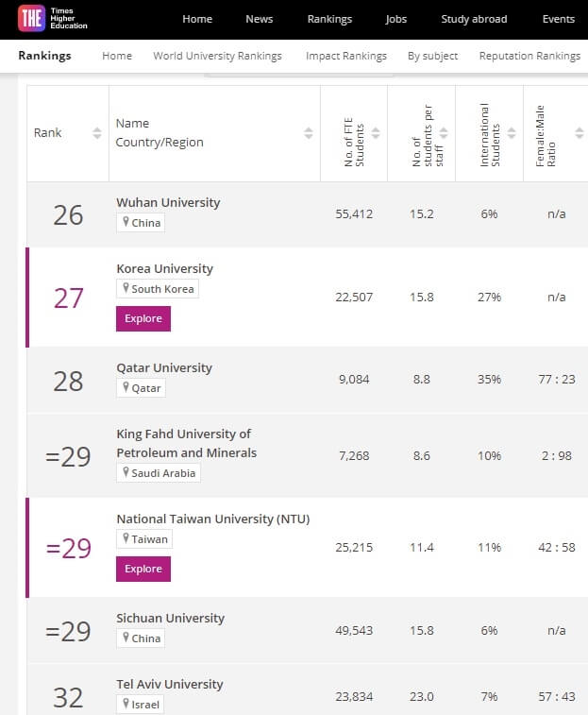Click Saudi Arabia country tag
Image resolution: width=588 pixels, height=715 pixels.
[159, 473]
